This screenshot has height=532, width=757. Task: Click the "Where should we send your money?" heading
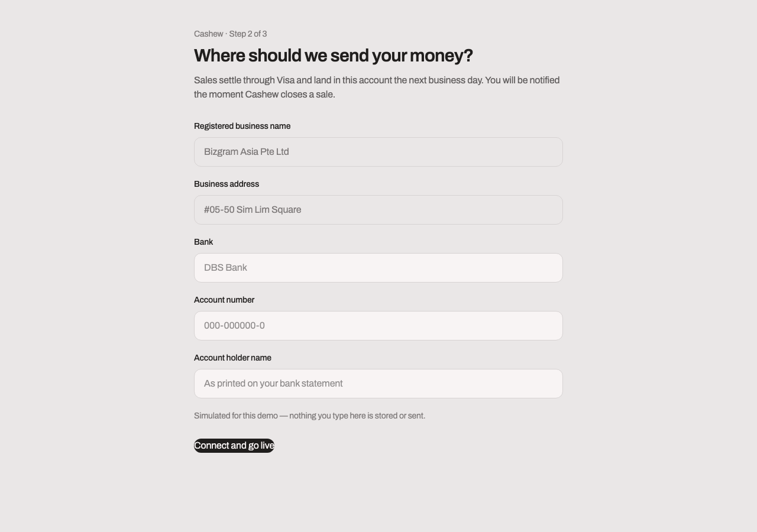(334, 56)
